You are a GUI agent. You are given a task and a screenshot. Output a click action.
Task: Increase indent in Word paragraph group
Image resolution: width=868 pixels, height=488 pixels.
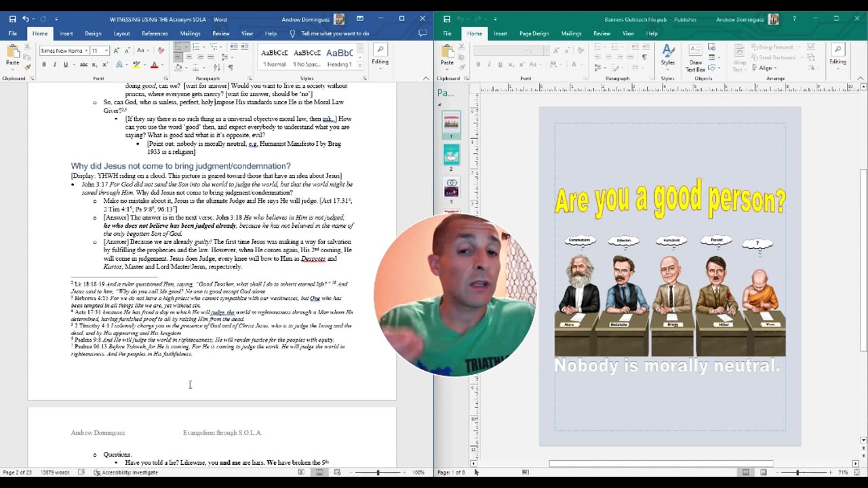(x=244, y=47)
